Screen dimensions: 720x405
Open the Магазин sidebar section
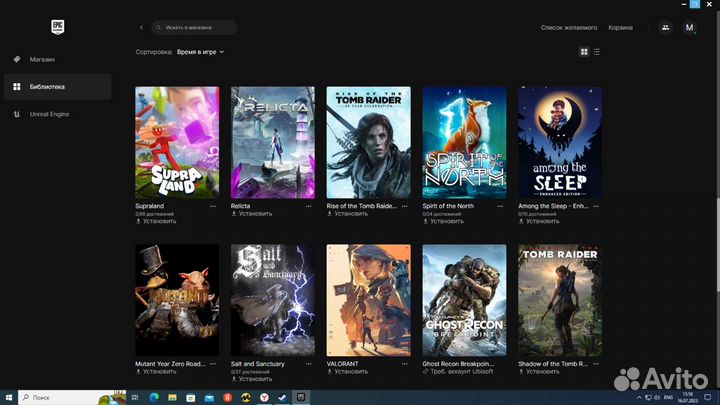click(57, 59)
